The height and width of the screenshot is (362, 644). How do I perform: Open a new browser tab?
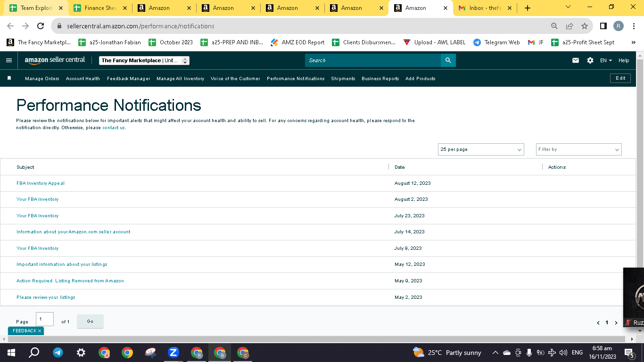click(x=528, y=8)
